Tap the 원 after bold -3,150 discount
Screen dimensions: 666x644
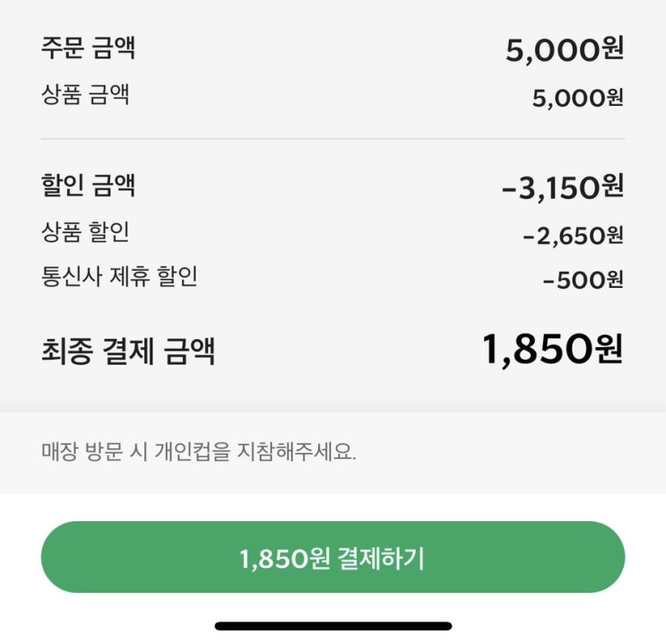pos(612,188)
